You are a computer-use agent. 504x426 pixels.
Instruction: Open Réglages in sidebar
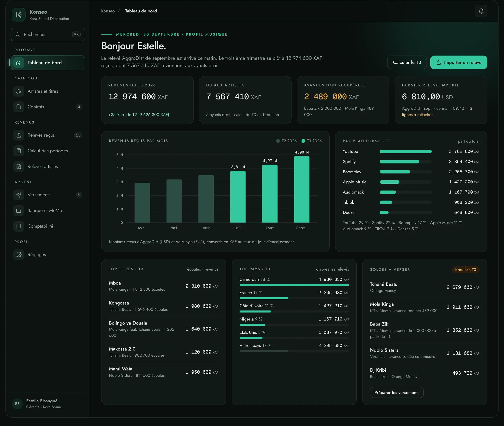48,255
